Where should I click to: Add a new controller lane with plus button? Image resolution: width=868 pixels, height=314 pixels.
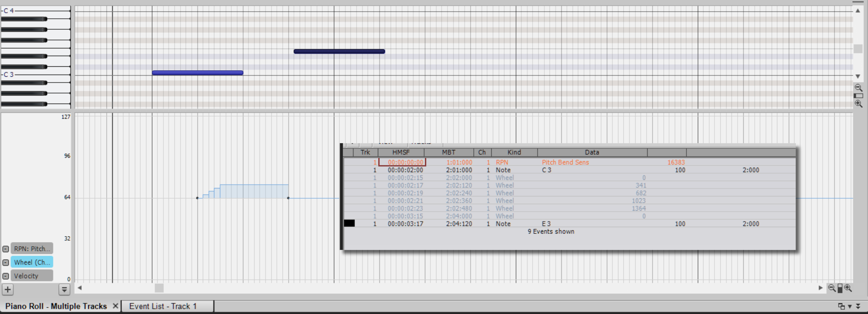(8, 289)
